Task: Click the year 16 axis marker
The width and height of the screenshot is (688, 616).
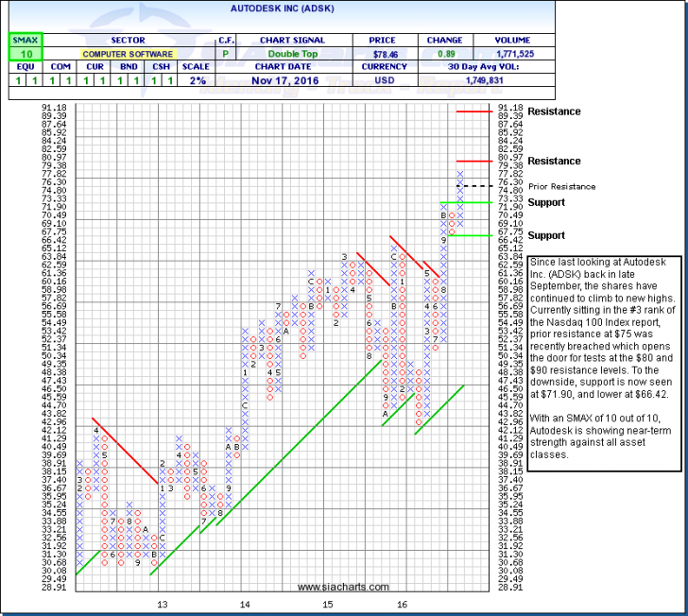Action: [403, 602]
